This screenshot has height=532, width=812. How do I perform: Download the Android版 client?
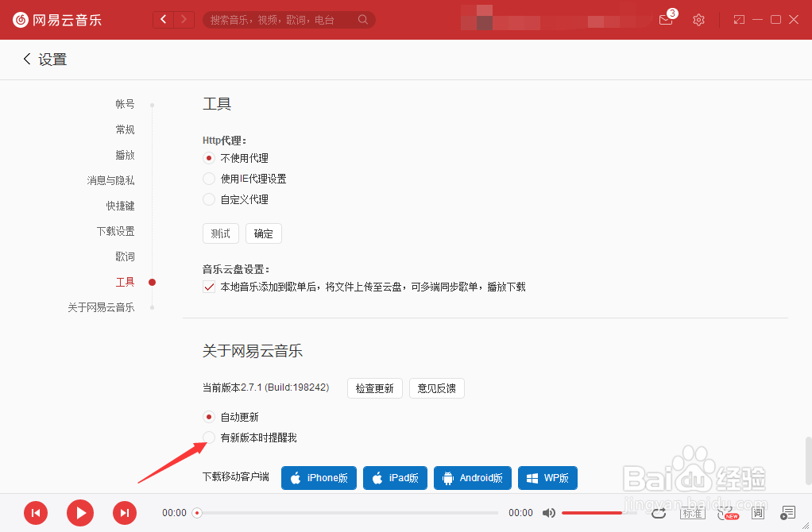(x=473, y=478)
